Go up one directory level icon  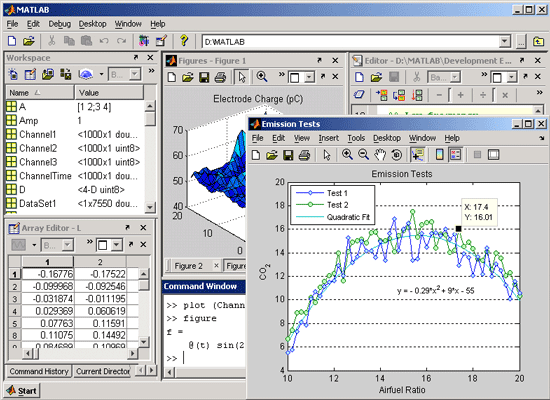tap(538, 41)
